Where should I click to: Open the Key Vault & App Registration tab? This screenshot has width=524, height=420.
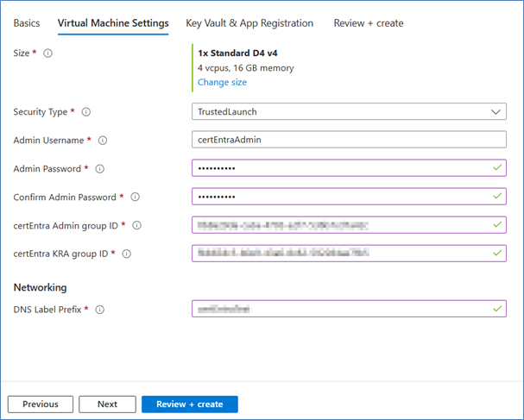click(x=249, y=23)
